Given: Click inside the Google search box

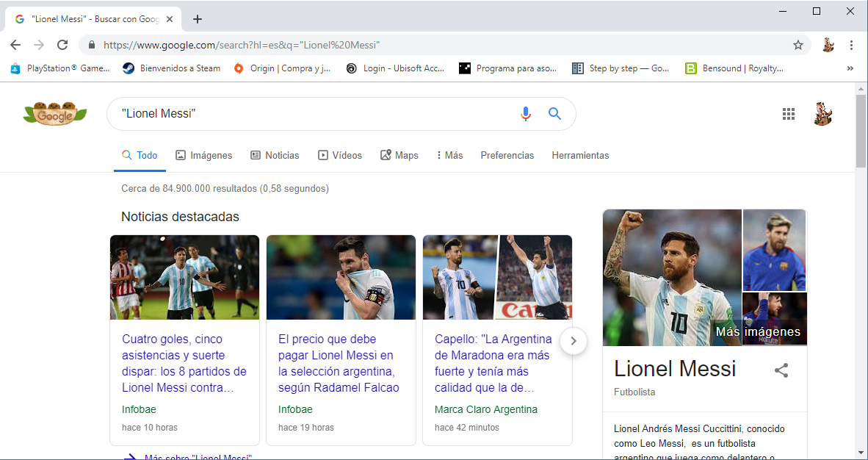Looking at the screenshot, I should click(316, 114).
